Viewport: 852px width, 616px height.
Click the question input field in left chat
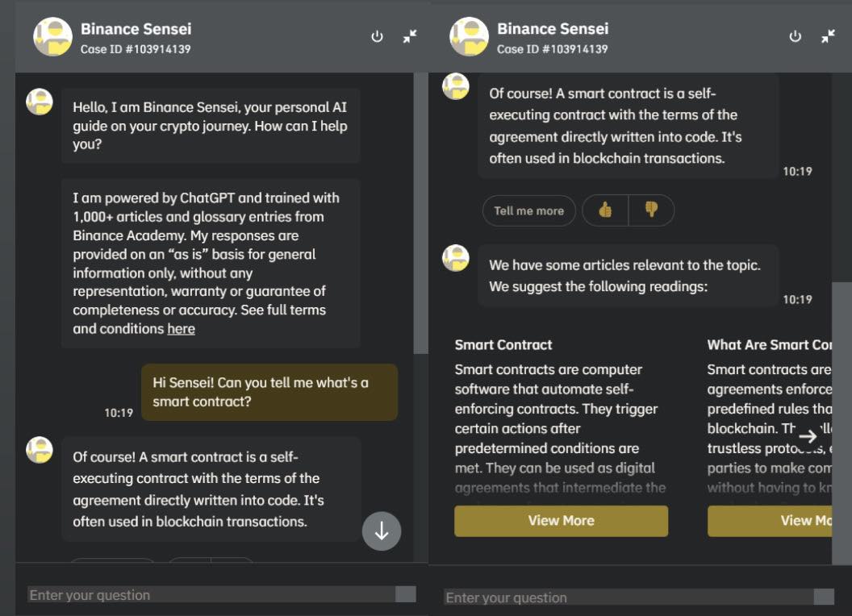point(212,595)
